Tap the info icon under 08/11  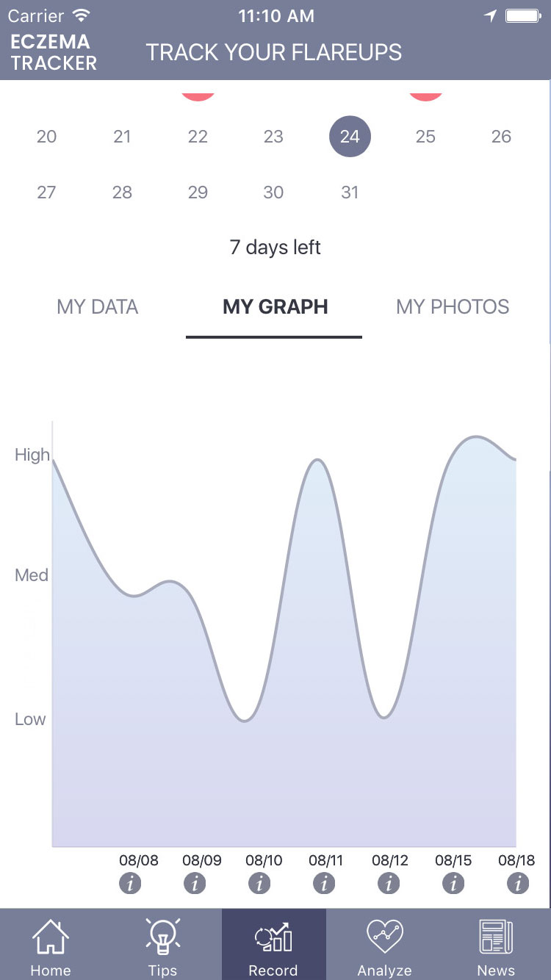[324, 884]
